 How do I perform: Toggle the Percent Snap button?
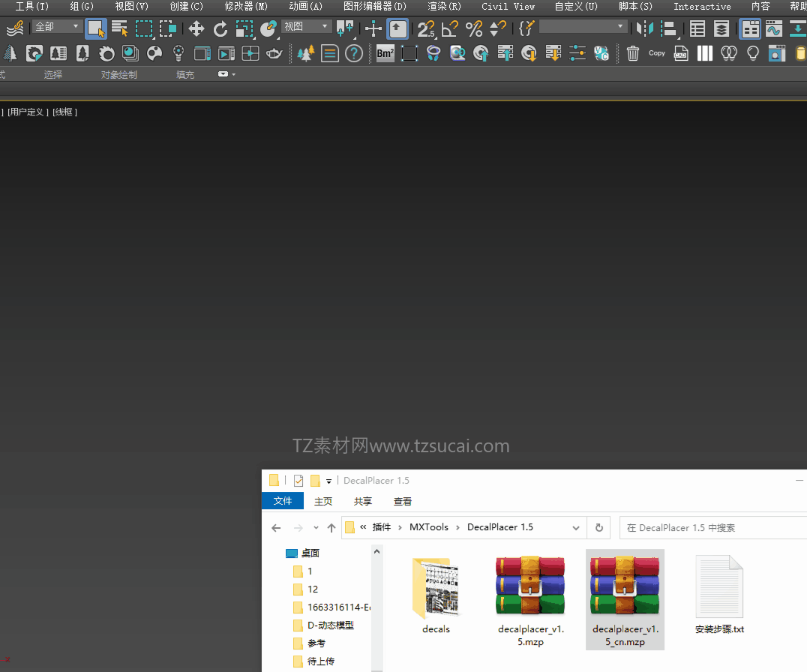coord(474,29)
